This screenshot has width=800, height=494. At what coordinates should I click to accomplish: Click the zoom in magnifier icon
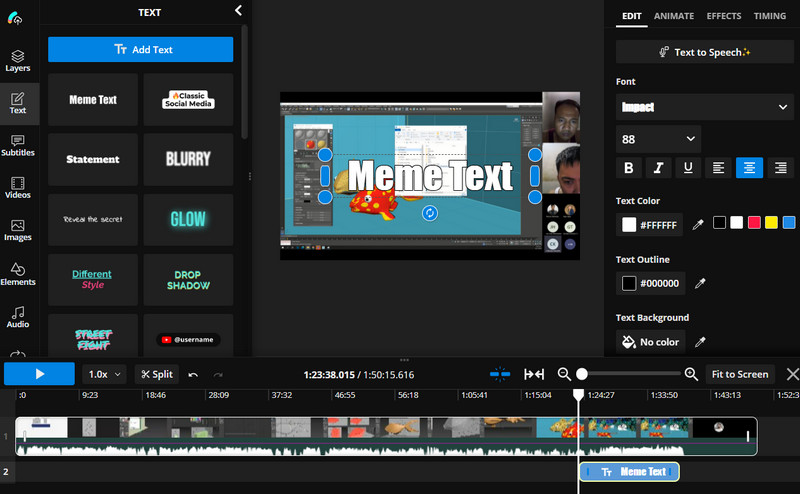691,374
